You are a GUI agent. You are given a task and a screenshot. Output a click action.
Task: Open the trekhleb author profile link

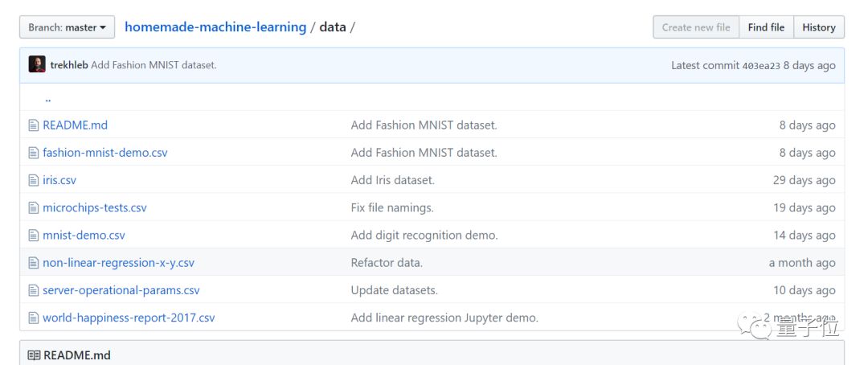[69, 65]
